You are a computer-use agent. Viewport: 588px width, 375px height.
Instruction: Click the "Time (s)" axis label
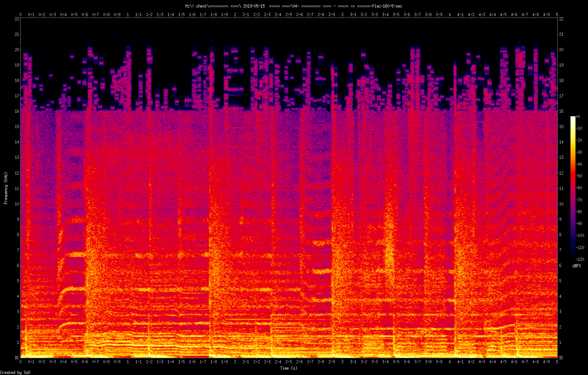pyautogui.click(x=289, y=368)
